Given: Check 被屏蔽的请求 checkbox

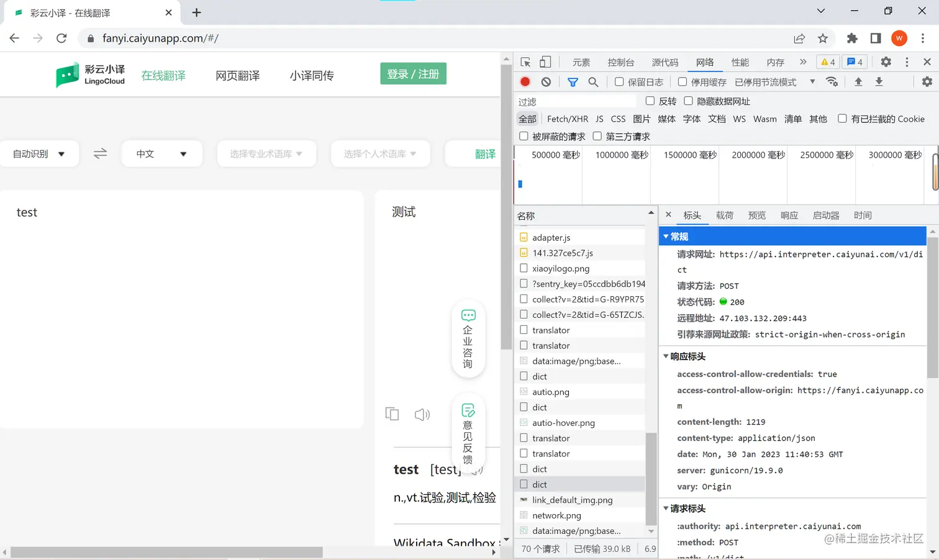Looking at the screenshot, I should tap(524, 136).
